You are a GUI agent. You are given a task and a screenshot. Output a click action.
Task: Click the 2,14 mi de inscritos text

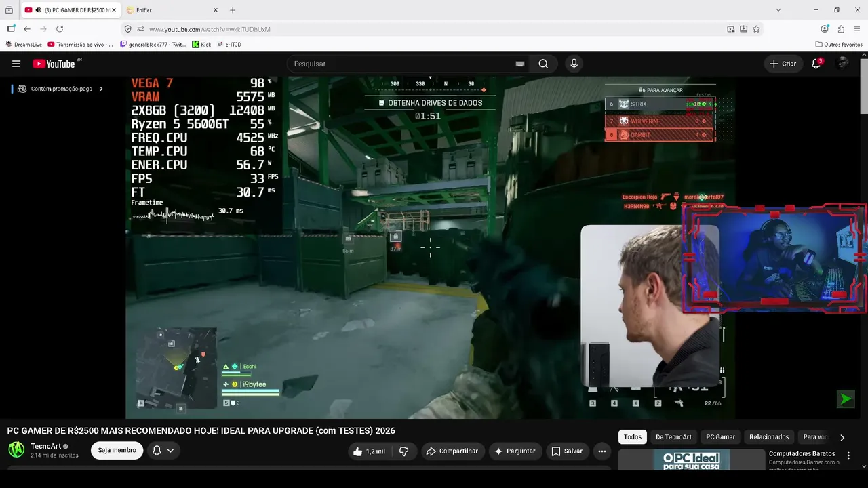(54, 455)
